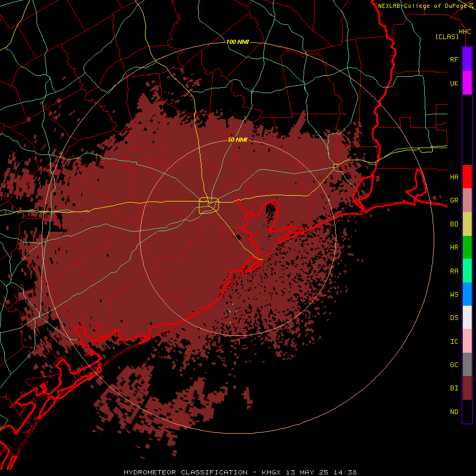Click the HR legend label
476x476 pixels.
(x=454, y=248)
